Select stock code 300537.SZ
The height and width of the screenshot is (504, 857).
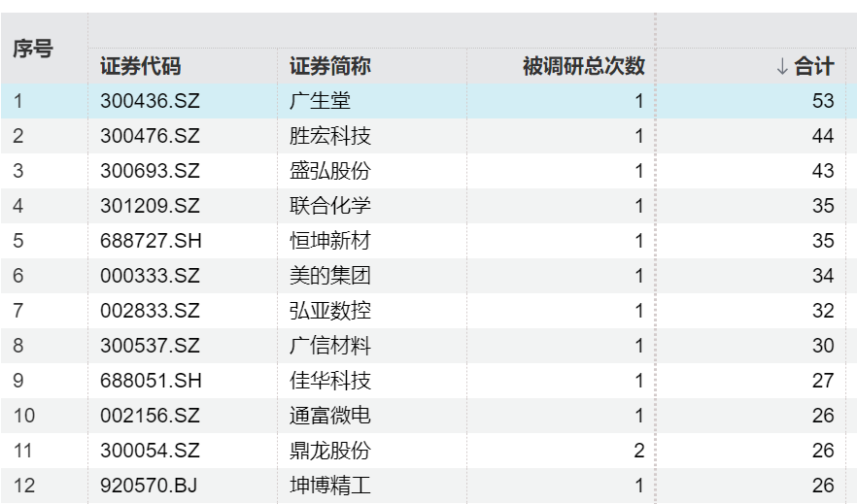click(150, 346)
